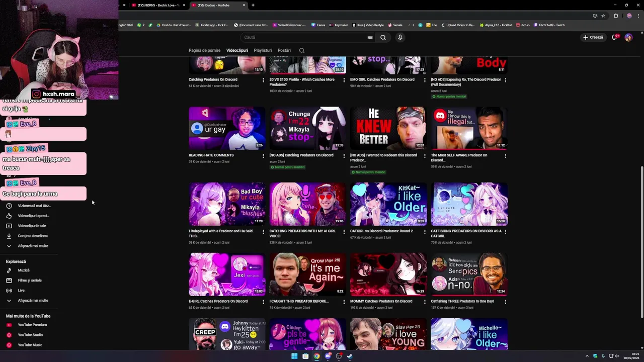Play the 'KitKat I like Older' thumbnail

coord(388,204)
